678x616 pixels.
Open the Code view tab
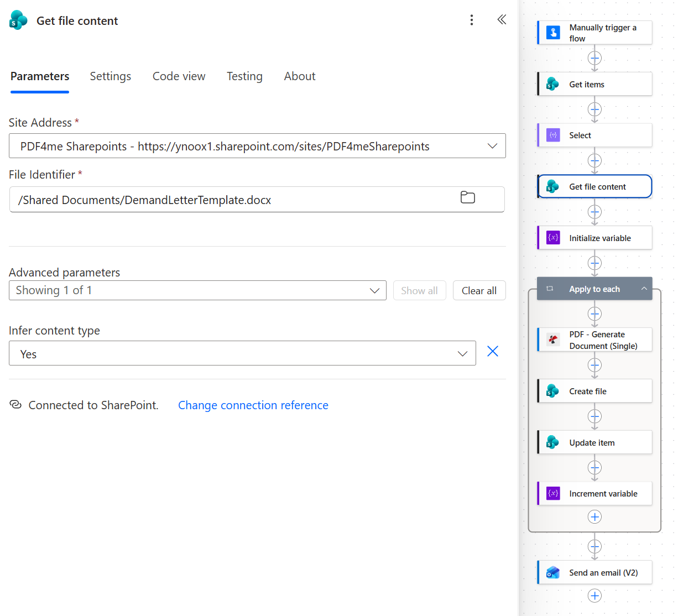pyautogui.click(x=179, y=76)
